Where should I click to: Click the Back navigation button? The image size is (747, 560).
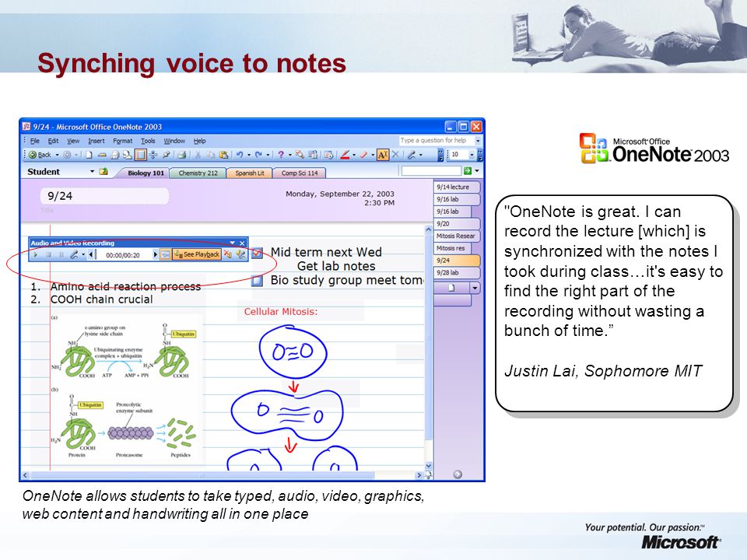click(x=40, y=155)
